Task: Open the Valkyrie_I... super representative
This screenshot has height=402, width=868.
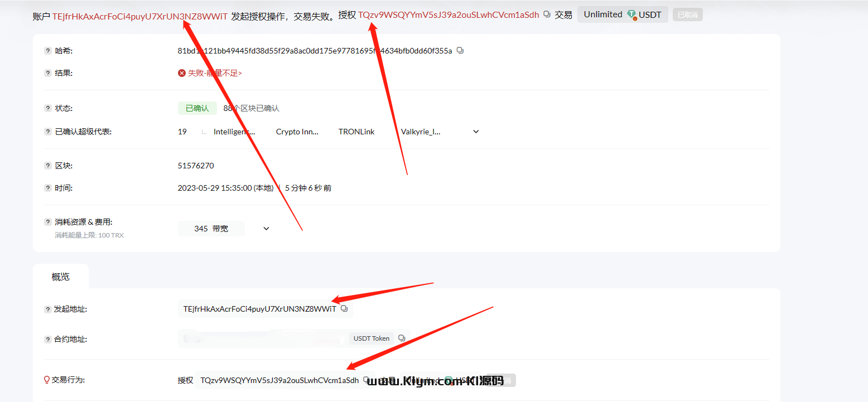Action: [421, 132]
